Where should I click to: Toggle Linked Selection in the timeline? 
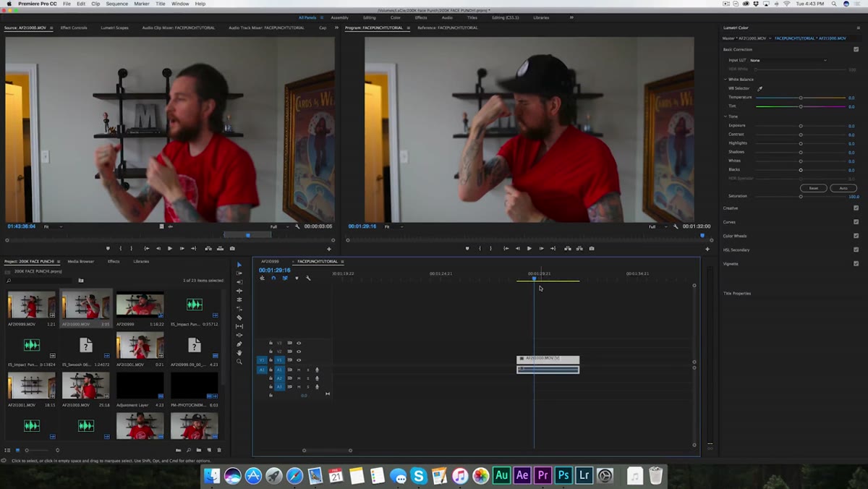click(x=285, y=278)
